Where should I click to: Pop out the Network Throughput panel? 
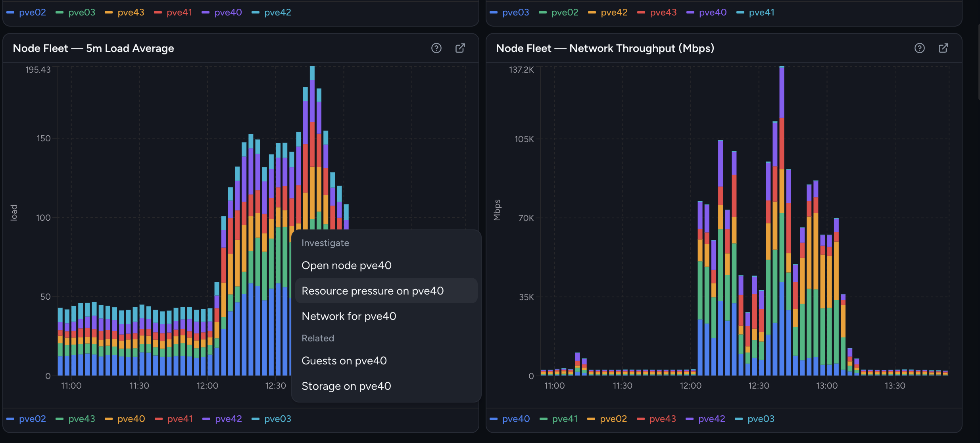point(943,48)
